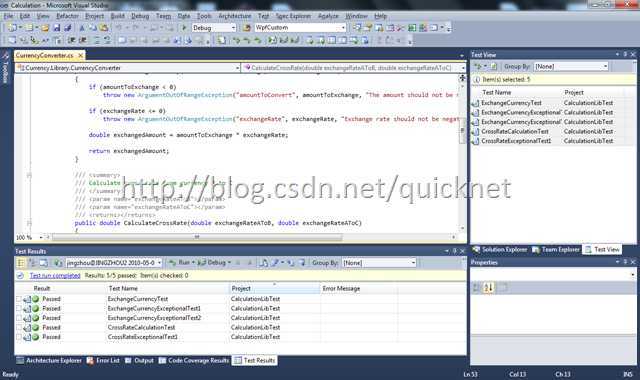Screen dimensions: 640x380
Task: Switch to the Output tab
Action: (x=139, y=360)
